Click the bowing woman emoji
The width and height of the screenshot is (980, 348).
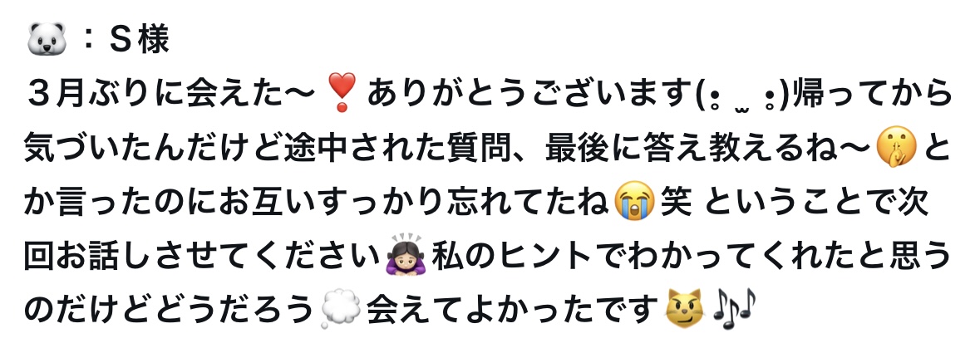coord(406,256)
